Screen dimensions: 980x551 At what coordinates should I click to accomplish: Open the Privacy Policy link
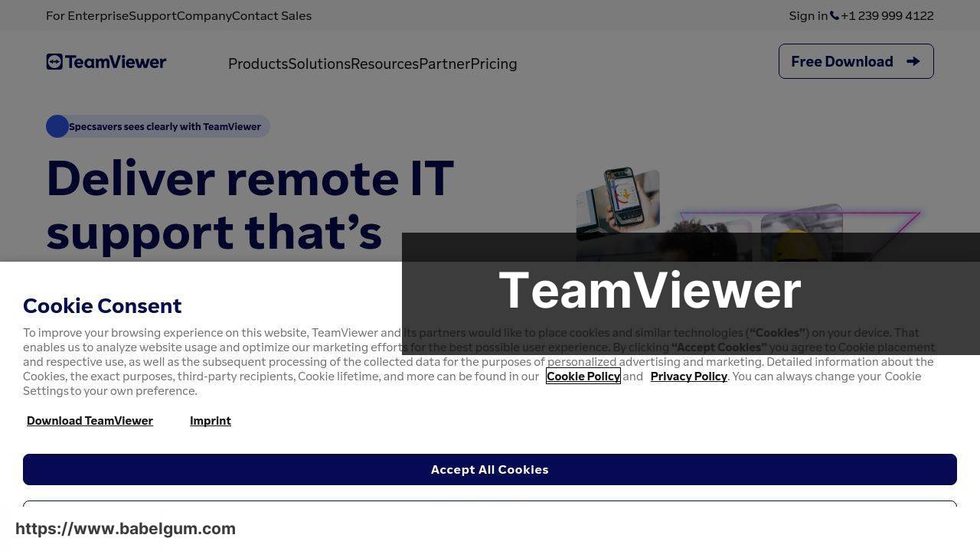(688, 377)
